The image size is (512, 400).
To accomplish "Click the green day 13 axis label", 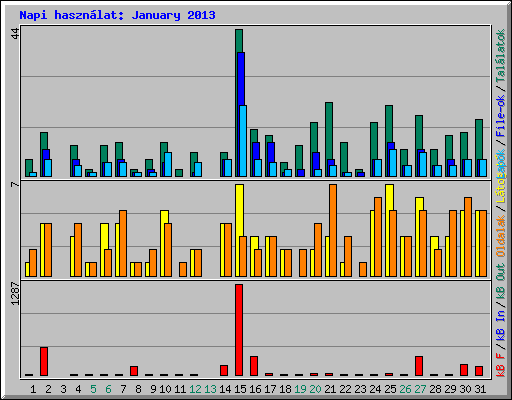I will [x=210, y=389].
